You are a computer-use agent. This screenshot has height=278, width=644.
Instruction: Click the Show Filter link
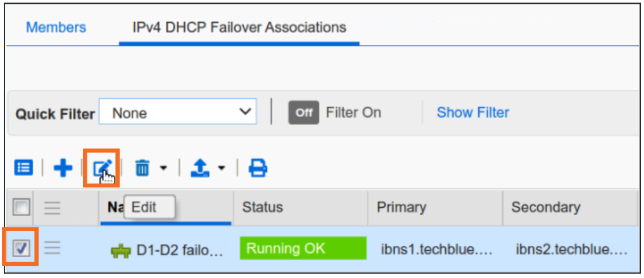472,113
